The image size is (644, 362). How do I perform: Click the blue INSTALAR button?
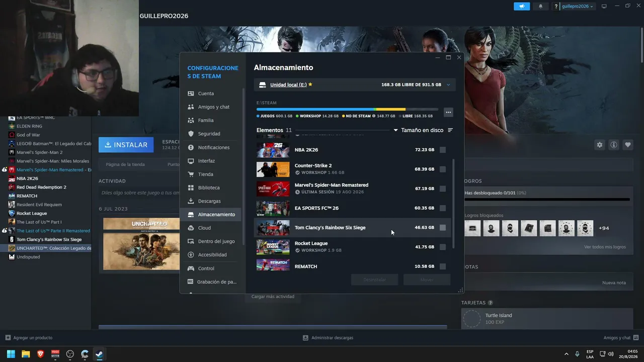click(x=126, y=145)
